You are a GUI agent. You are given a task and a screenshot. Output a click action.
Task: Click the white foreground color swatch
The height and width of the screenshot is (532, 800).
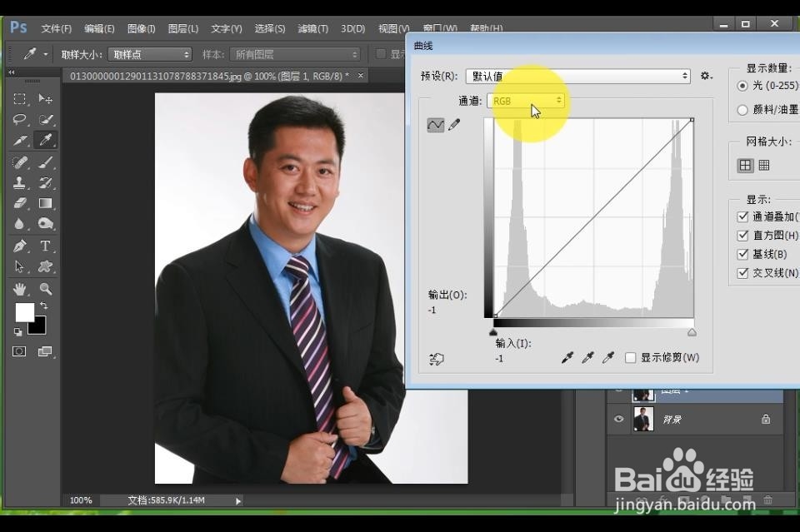[x=24, y=312]
